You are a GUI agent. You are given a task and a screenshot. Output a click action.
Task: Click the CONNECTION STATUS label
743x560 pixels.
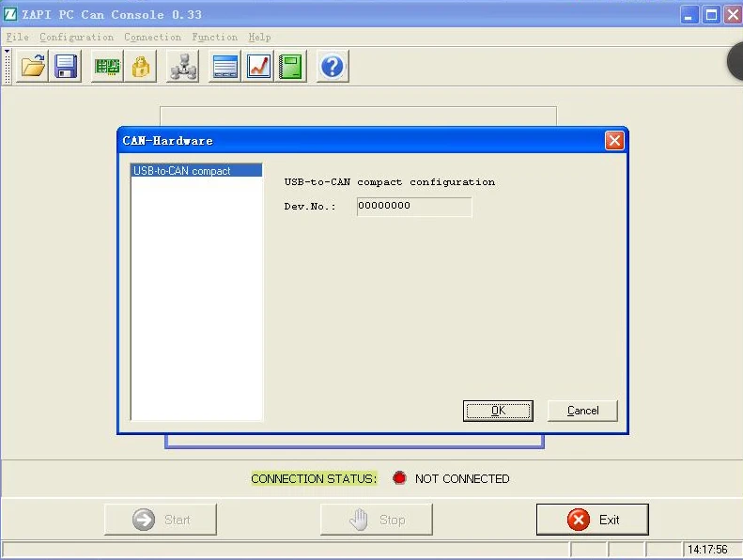[314, 479]
